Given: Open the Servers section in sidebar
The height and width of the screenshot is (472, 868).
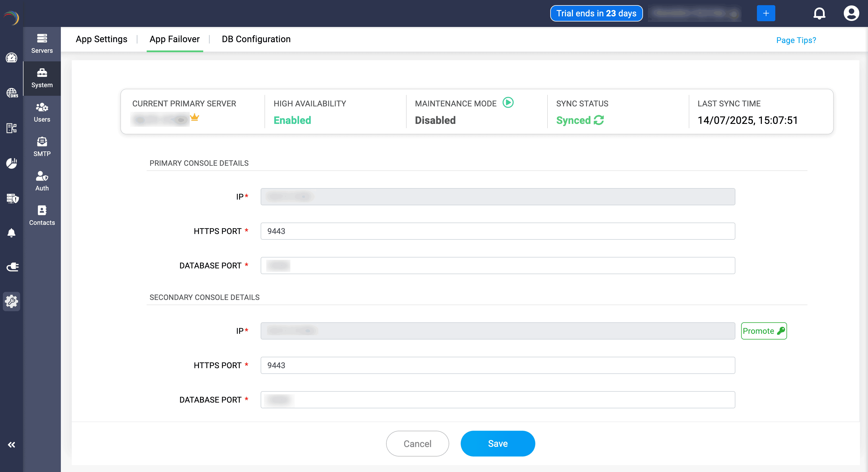Looking at the screenshot, I should pos(42,44).
